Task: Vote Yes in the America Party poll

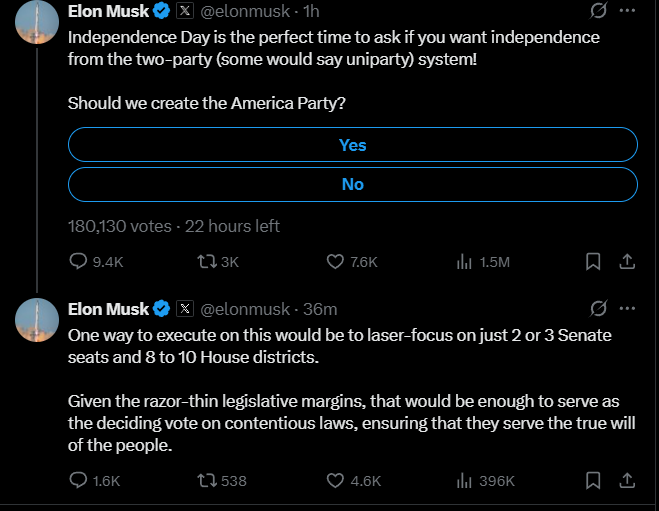Action: [353, 145]
